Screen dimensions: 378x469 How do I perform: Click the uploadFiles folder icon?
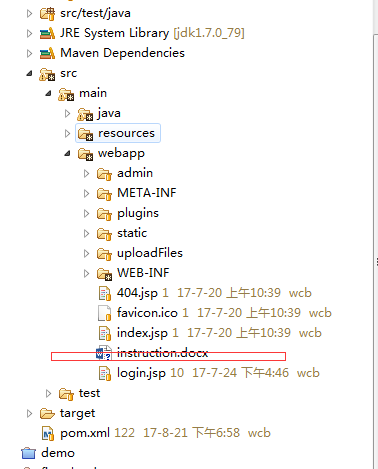pos(104,254)
